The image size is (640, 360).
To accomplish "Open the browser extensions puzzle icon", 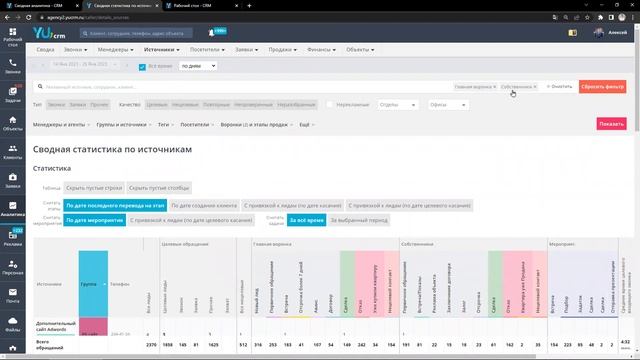I will 600,17.
